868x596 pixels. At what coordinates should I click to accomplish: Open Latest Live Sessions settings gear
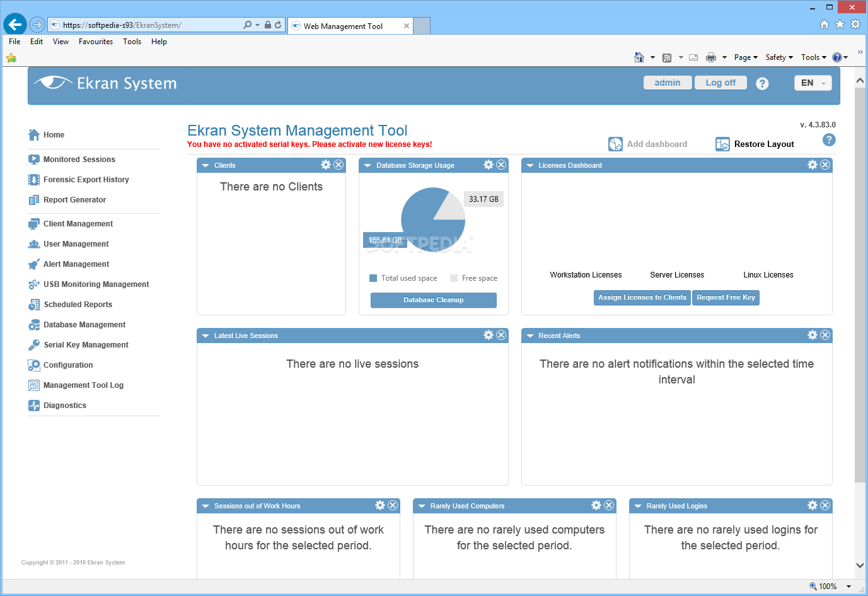point(489,335)
